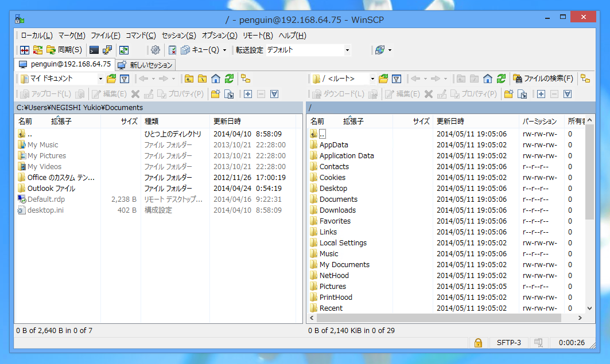610x364 pixels.
Task: Open the terminal console icon
Action: click(94, 50)
